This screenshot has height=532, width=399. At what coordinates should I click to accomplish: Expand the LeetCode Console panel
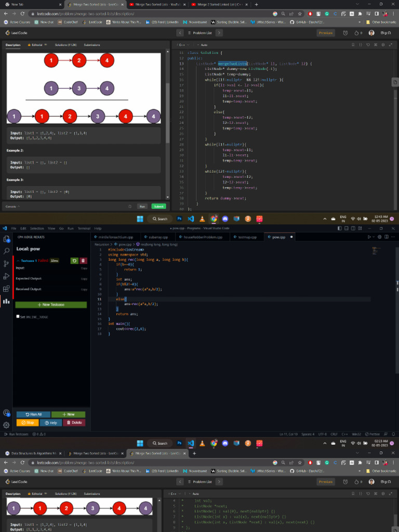12,206
